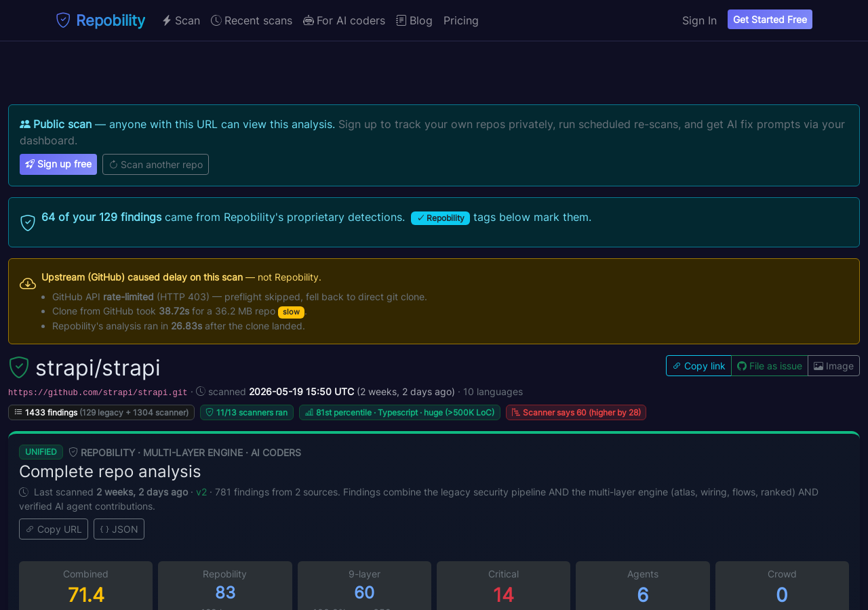The image size is (868, 610).
Task: Click the UNIFIED green badge
Action: point(41,452)
